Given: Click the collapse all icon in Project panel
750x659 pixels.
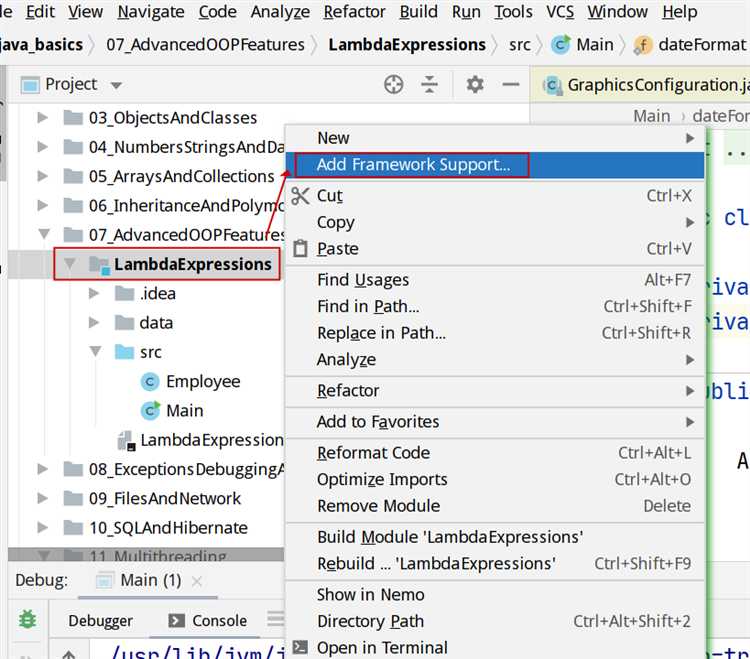Looking at the screenshot, I should pos(429,85).
